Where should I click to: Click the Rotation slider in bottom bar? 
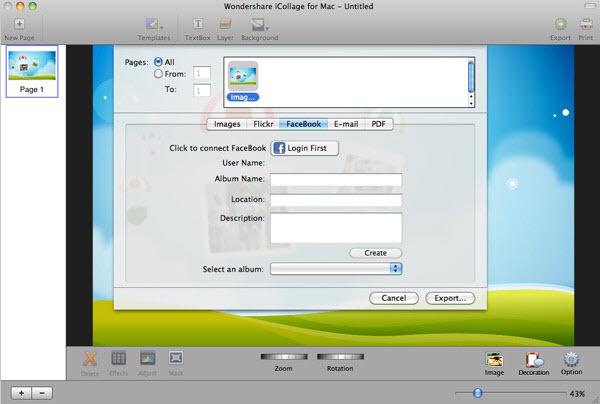340,357
